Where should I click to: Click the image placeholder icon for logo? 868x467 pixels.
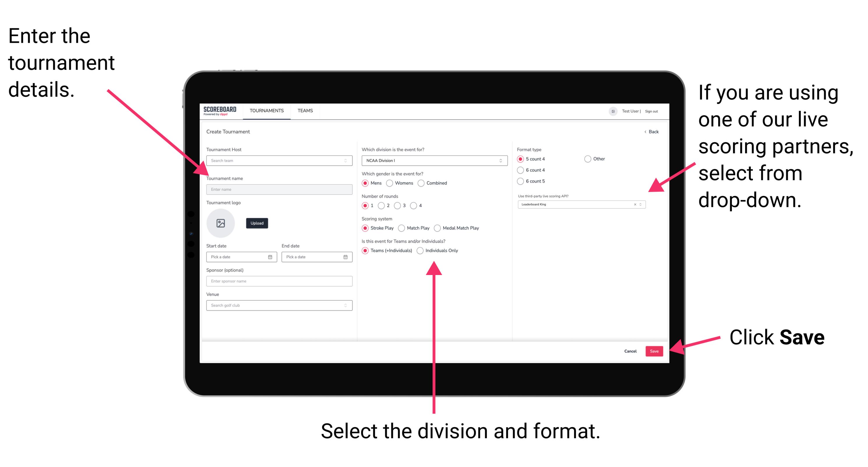pyautogui.click(x=221, y=223)
